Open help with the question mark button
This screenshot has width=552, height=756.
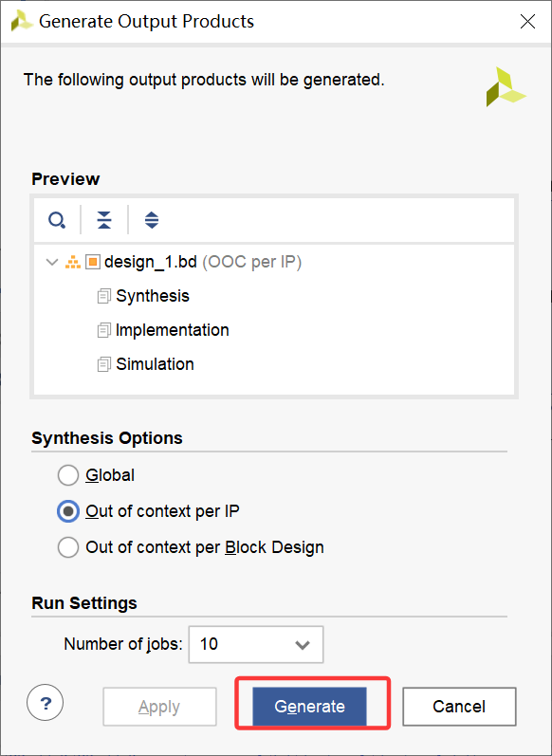pos(46,701)
